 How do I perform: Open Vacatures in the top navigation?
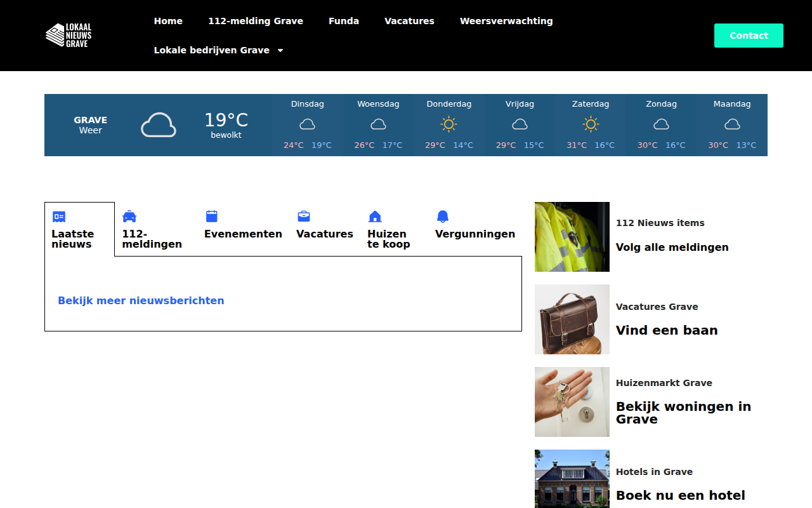[x=409, y=21]
